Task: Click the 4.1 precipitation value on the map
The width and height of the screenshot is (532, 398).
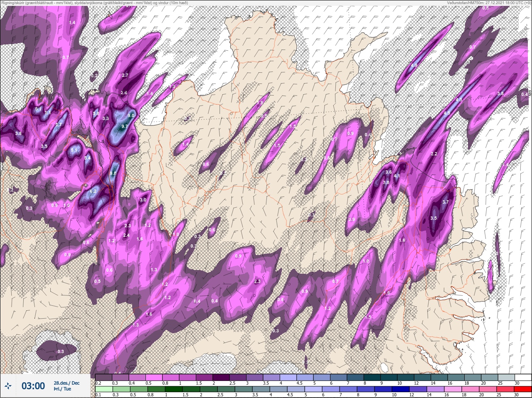Action: [397, 176]
